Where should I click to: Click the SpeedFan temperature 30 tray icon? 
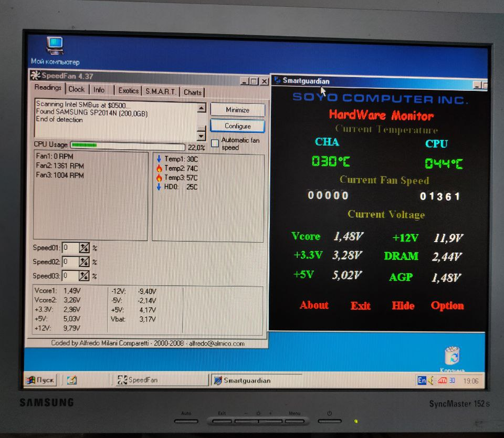452,381
